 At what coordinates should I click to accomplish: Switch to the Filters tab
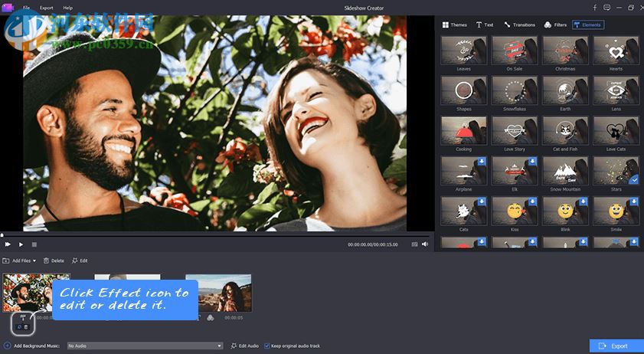(555, 25)
